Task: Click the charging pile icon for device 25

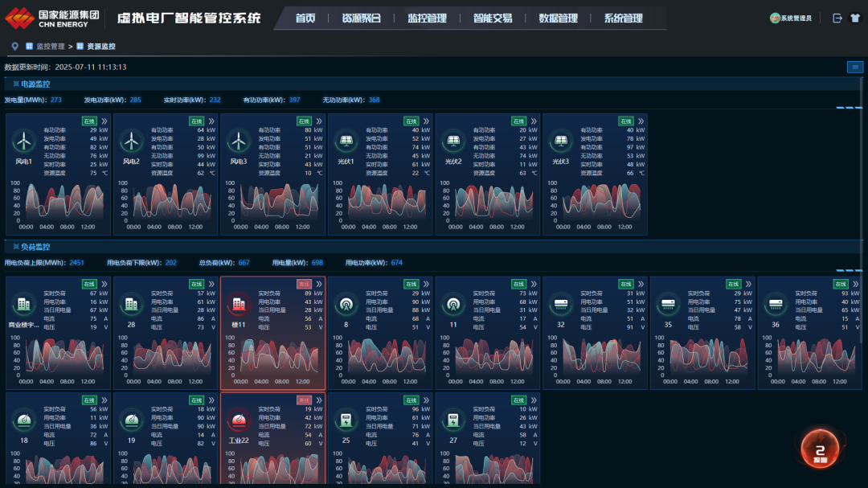Action: (346, 420)
